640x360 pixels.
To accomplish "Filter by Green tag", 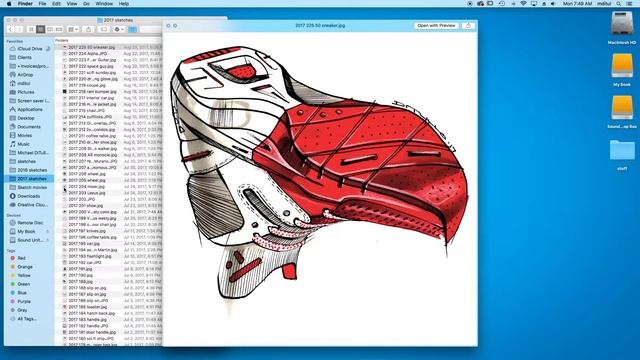I will [x=23, y=284].
